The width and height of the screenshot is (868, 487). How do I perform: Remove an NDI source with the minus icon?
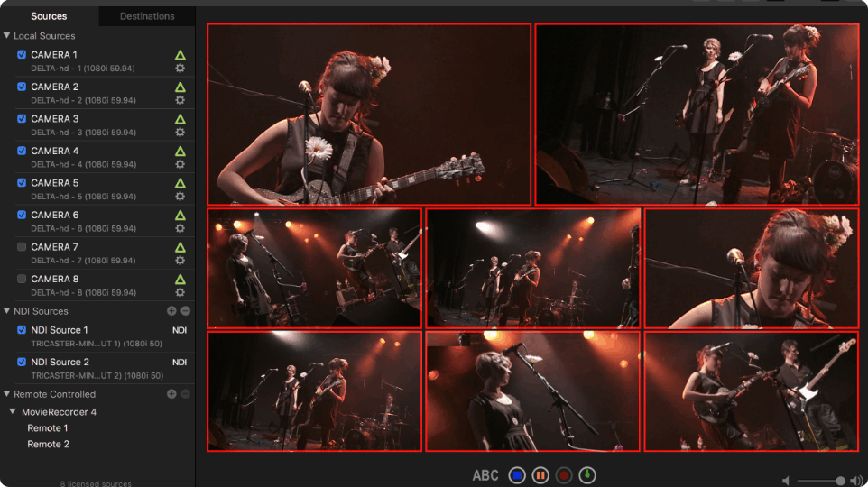pos(185,311)
